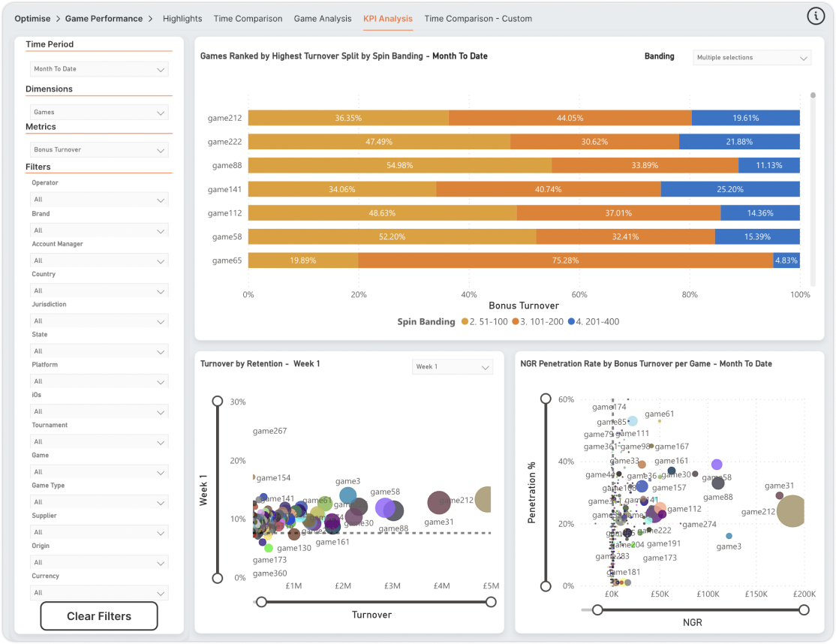The height and width of the screenshot is (644, 836).
Task: Open the info icon in top right corner
Action: tap(816, 15)
